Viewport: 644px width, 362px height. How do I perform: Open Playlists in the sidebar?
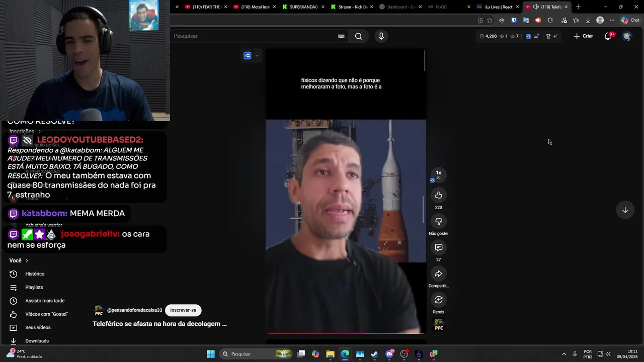[34, 288]
